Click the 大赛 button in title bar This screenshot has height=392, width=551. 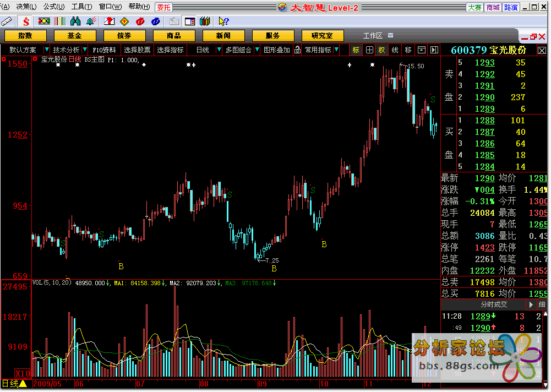pyautogui.click(x=474, y=7)
